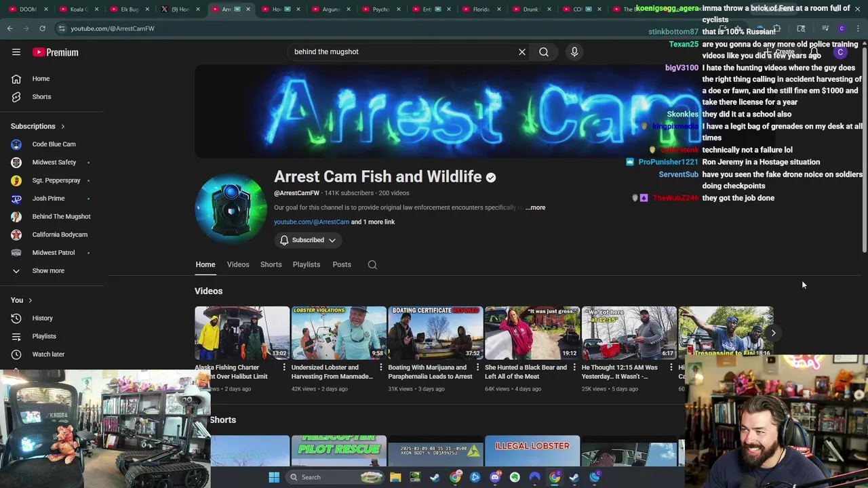Click the magnifier search button
868x488 pixels.
[x=544, y=52]
